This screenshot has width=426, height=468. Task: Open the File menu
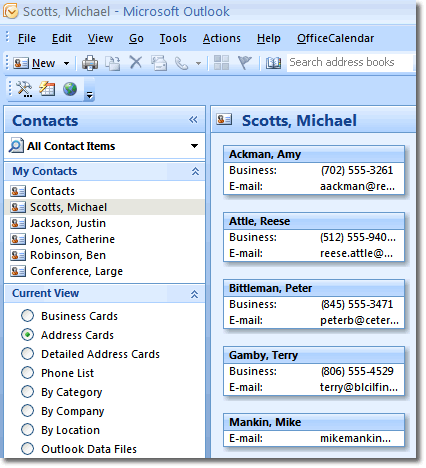pos(27,38)
